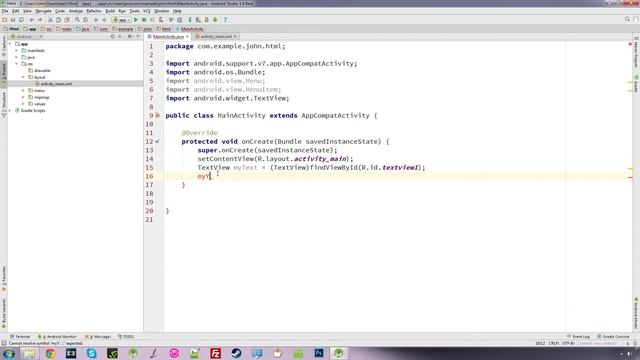The height and width of the screenshot is (360, 640).
Task: Expand the java folder arrow
Action: [17, 57]
